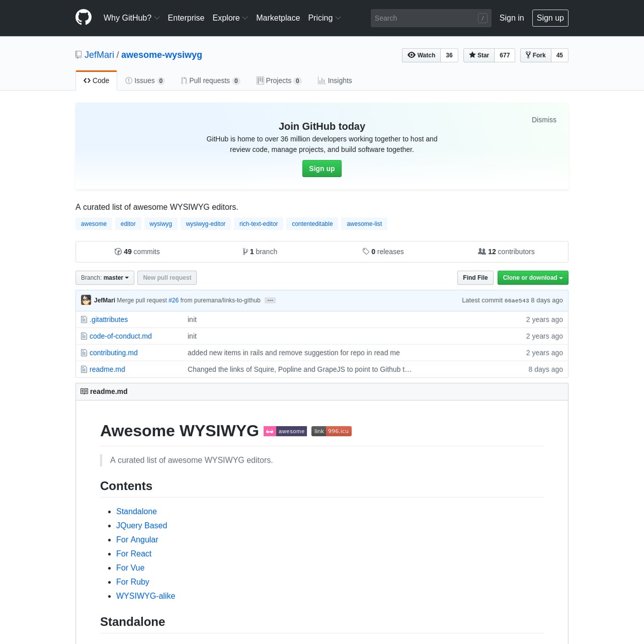Click Sign in in the header
This screenshot has height=644, width=644.
click(x=511, y=18)
